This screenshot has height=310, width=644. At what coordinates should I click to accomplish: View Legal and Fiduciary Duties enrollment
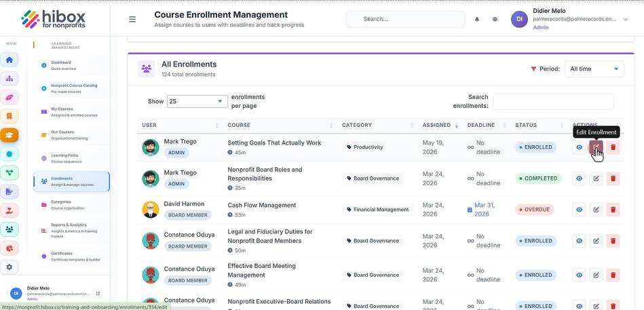579,241
